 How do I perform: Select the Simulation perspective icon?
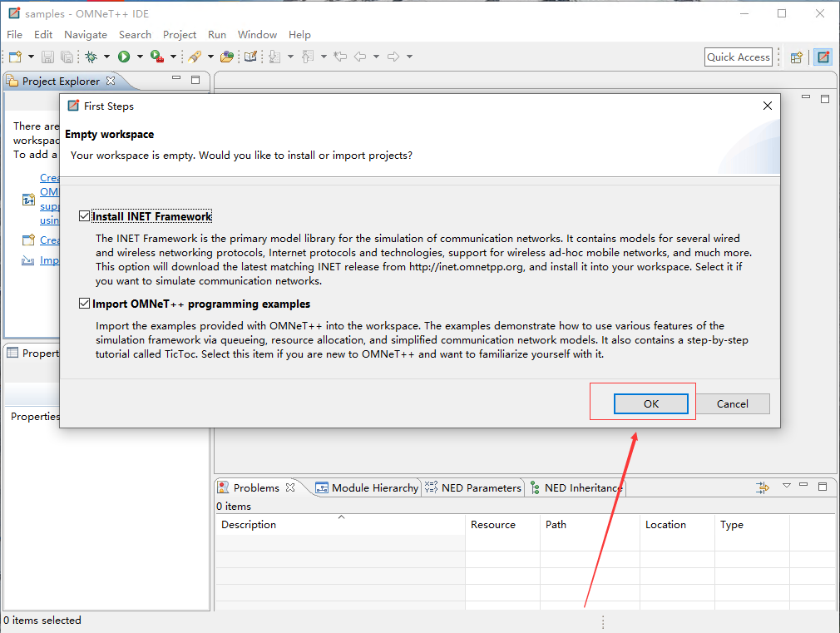click(823, 57)
